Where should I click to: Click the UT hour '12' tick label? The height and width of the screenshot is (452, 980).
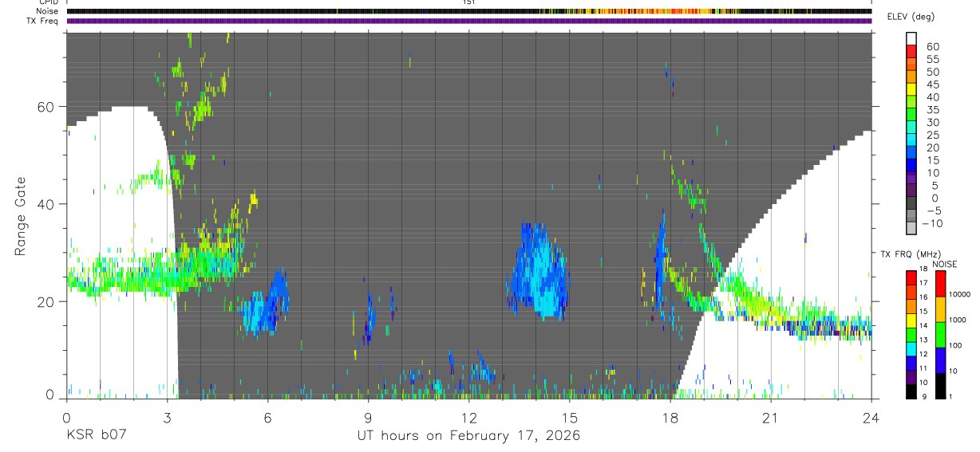pos(468,417)
